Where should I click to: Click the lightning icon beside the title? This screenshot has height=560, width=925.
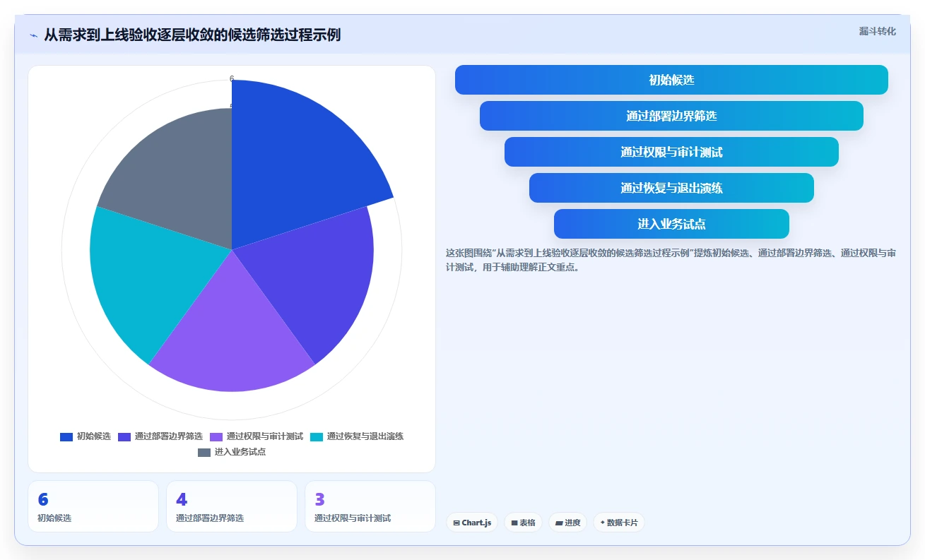[33, 35]
